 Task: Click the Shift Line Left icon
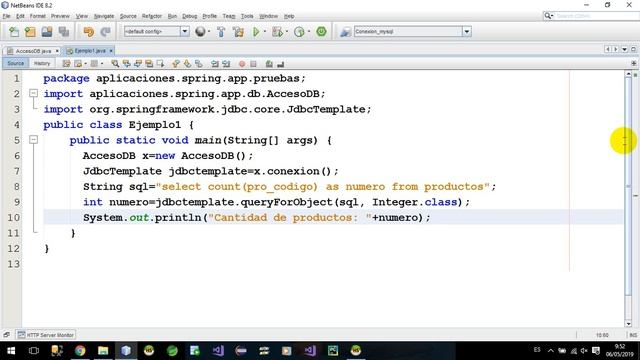215,64
